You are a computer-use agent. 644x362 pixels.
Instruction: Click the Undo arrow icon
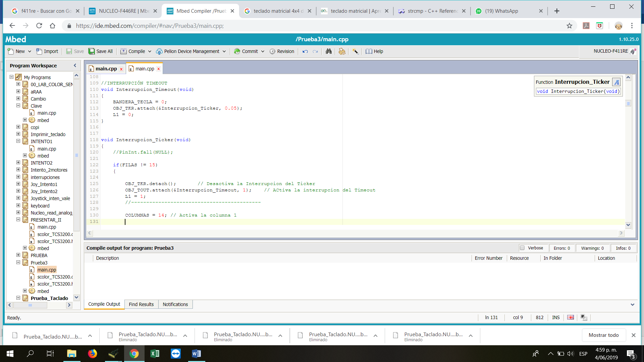coord(305,51)
